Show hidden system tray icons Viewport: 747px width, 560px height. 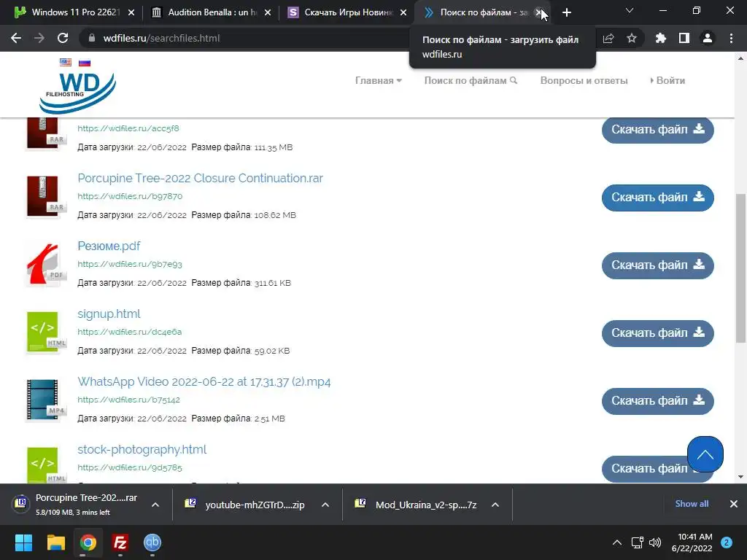[x=617, y=542]
